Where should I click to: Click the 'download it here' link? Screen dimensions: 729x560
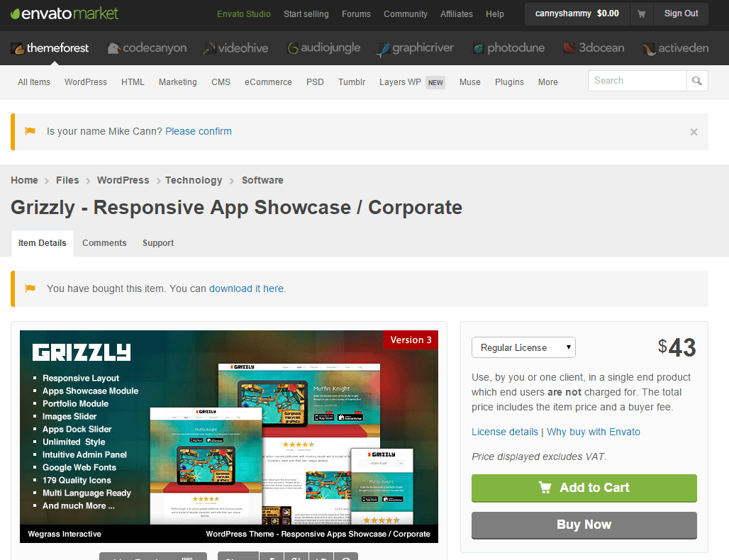[x=246, y=289]
